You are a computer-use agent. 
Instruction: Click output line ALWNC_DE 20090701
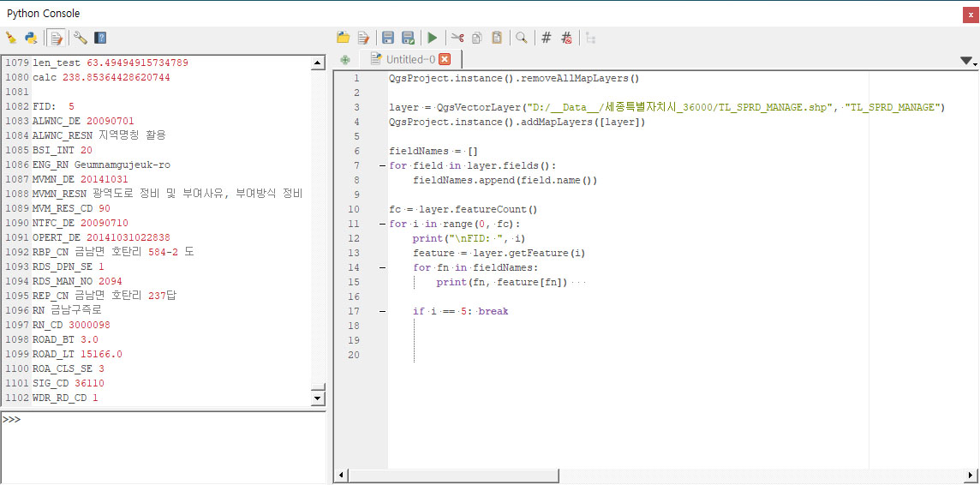tap(83, 121)
